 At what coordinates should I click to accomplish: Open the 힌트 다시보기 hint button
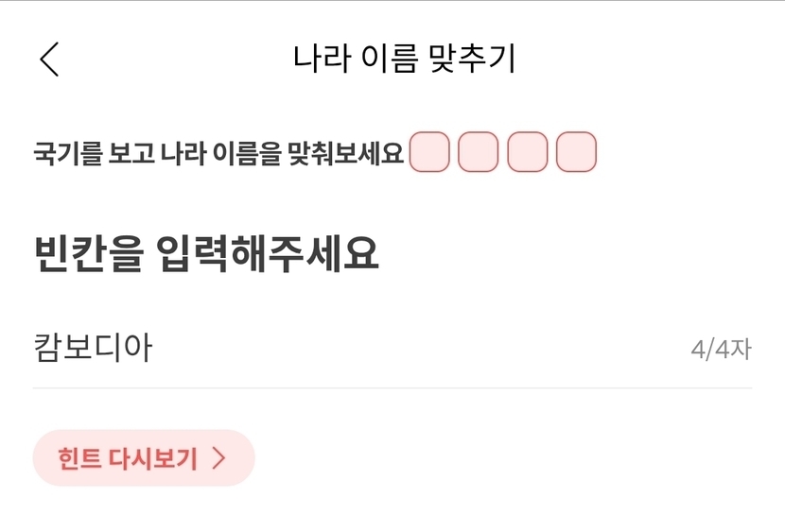point(144,458)
